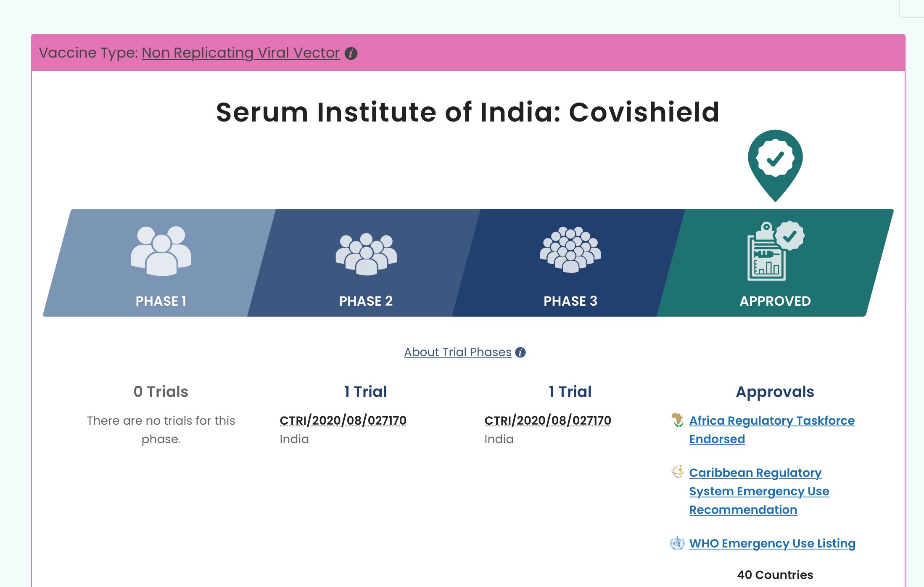Viewport: 924px width, 587px height.
Task: Click 'India' under the Phase 2 trial
Action: 294,439
